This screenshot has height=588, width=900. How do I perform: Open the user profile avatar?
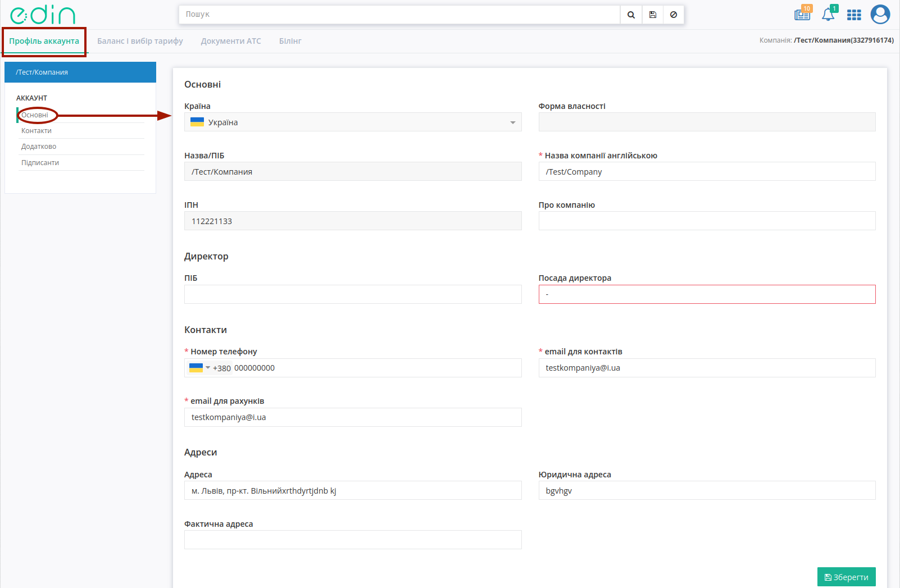[x=880, y=14]
